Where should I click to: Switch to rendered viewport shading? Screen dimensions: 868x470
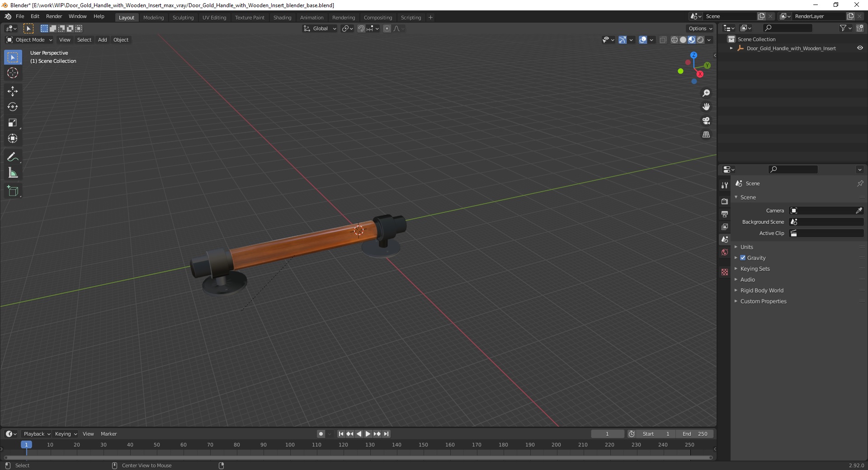[x=700, y=40]
